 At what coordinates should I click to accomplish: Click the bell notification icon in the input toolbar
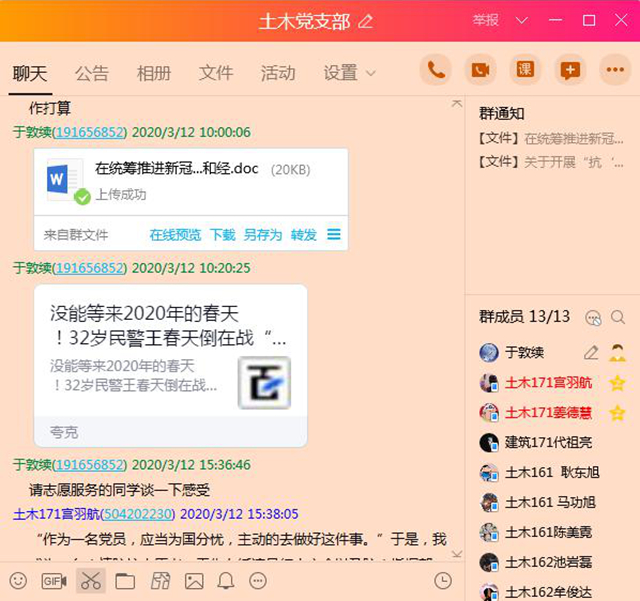click(x=226, y=581)
